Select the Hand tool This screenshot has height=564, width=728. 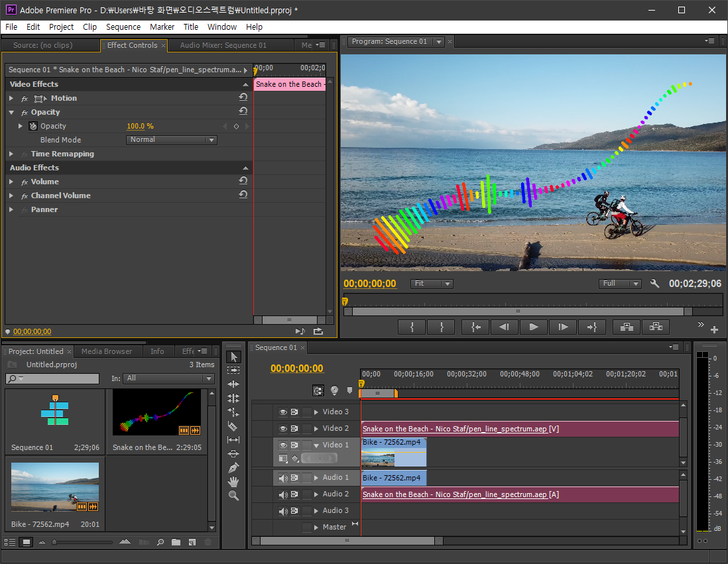[x=233, y=482]
